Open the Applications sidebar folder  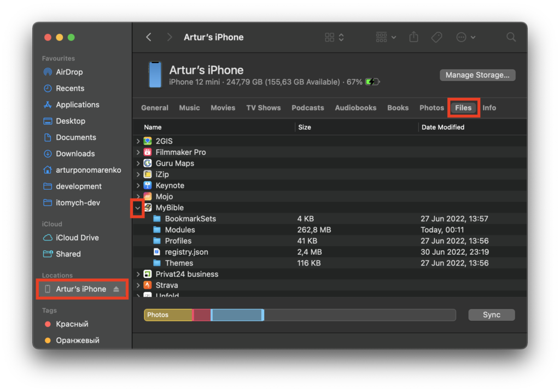tap(78, 105)
